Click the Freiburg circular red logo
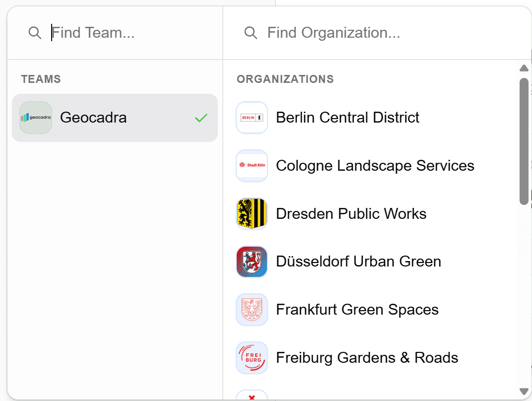Viewport: 532px width, 401px height. pos(252,357)
